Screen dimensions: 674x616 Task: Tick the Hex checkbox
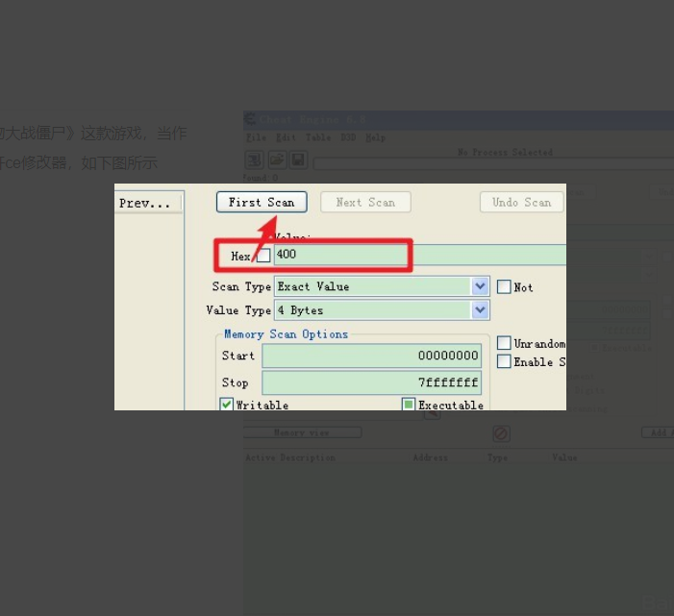263,257
